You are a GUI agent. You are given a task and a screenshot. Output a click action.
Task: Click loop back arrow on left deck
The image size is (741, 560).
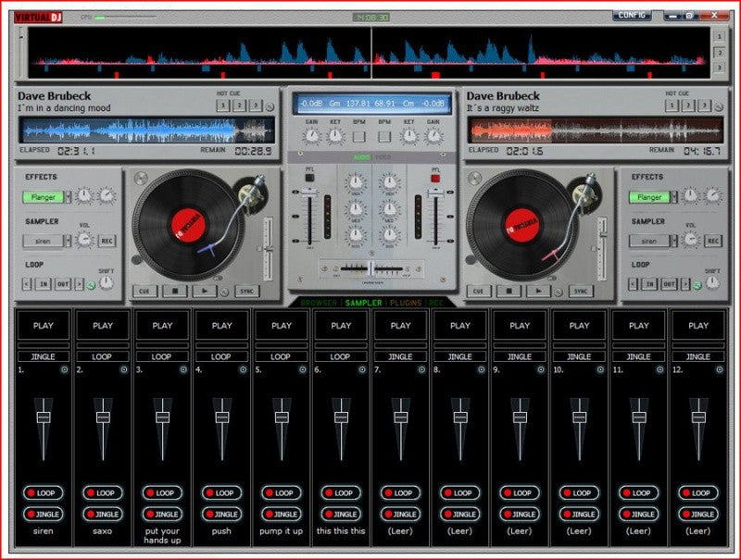27,284
